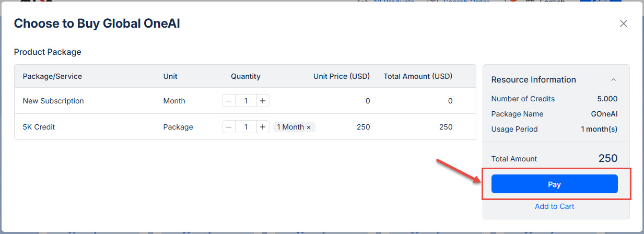Focus 5K Credit quantity input field
This screenshot has height=234, width=644.
tap(245, 127)
